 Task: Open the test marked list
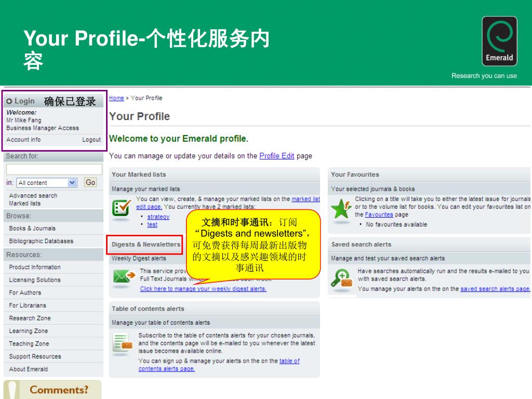click(152, 224)
